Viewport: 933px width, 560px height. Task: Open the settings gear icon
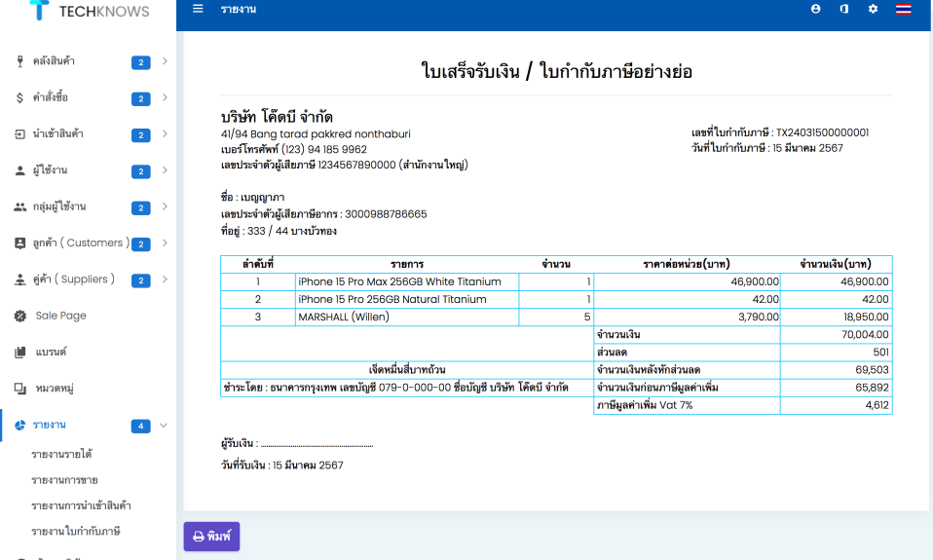pos(873,9)
